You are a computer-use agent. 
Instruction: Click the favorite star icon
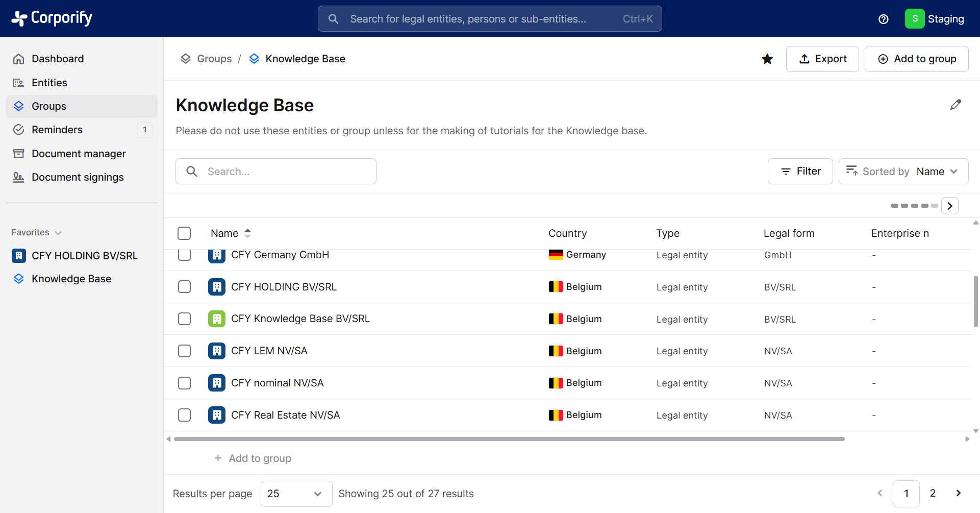point(767,59)
